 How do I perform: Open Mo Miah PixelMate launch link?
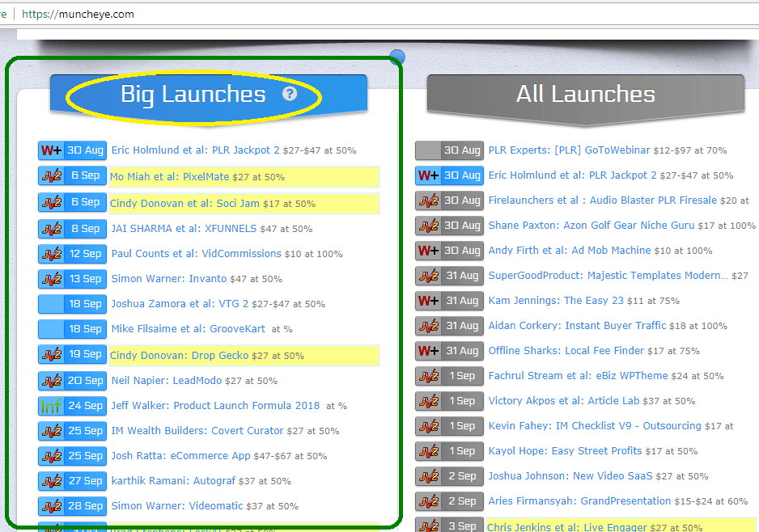click(169, 177)
